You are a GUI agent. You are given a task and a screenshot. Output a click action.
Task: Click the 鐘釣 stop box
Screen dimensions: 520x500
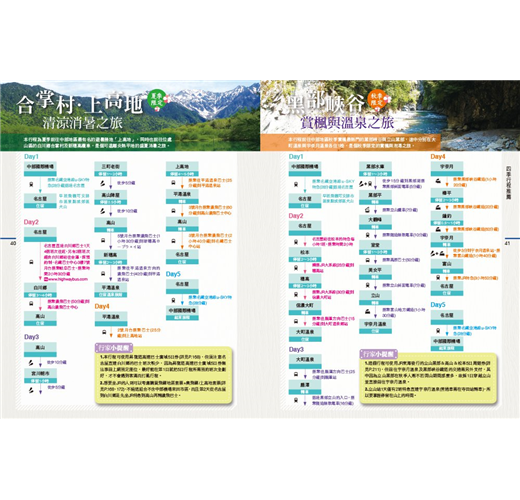[x=447, y=218]
